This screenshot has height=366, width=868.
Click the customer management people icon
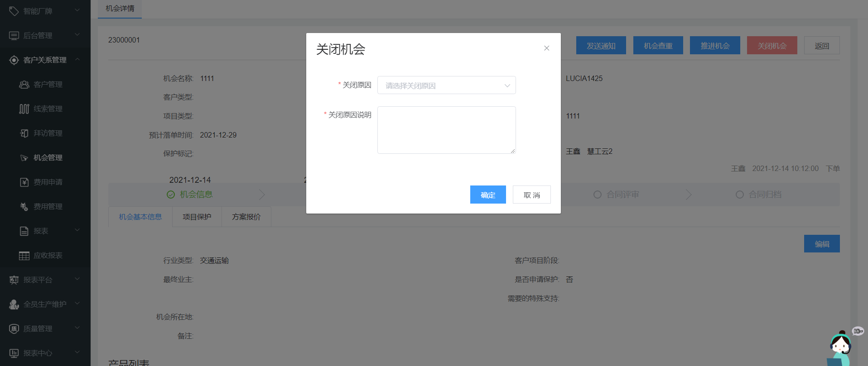pyautogui.click(x=24, y=85)
